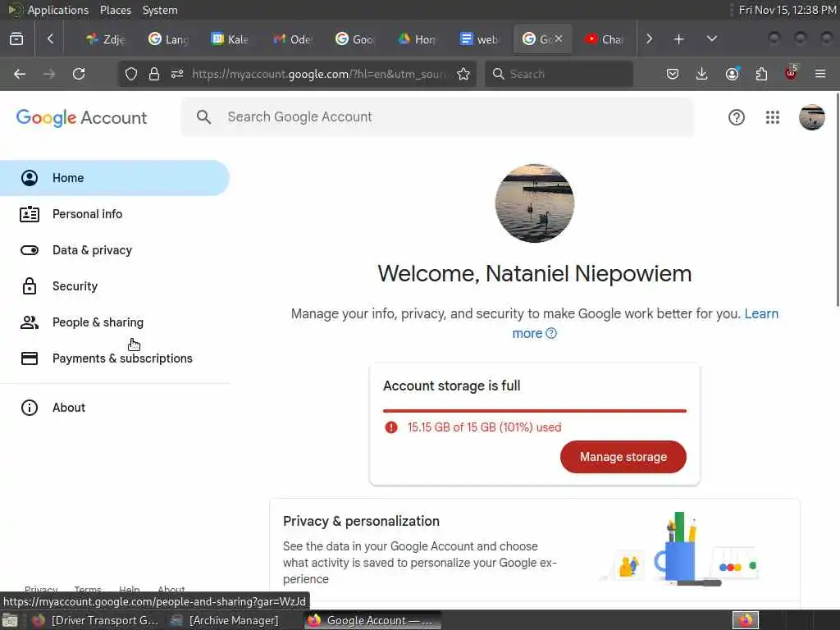Expand the list all tabs dropdown
This screenshot has width=840, height=630.
[x=711, y=39]
